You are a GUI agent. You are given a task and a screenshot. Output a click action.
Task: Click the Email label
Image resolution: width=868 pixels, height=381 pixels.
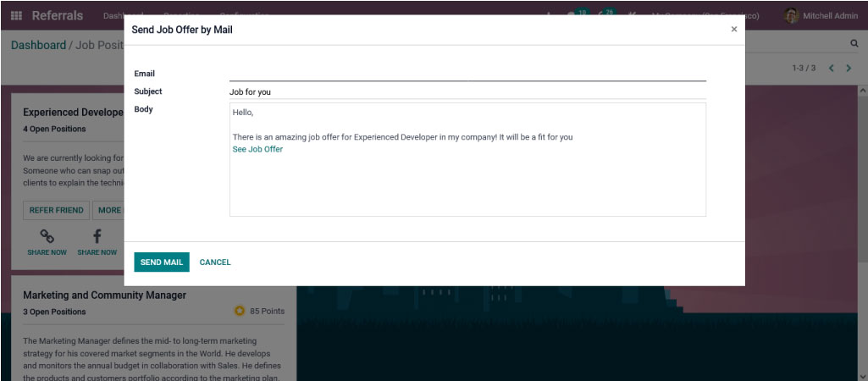point(145,74)
